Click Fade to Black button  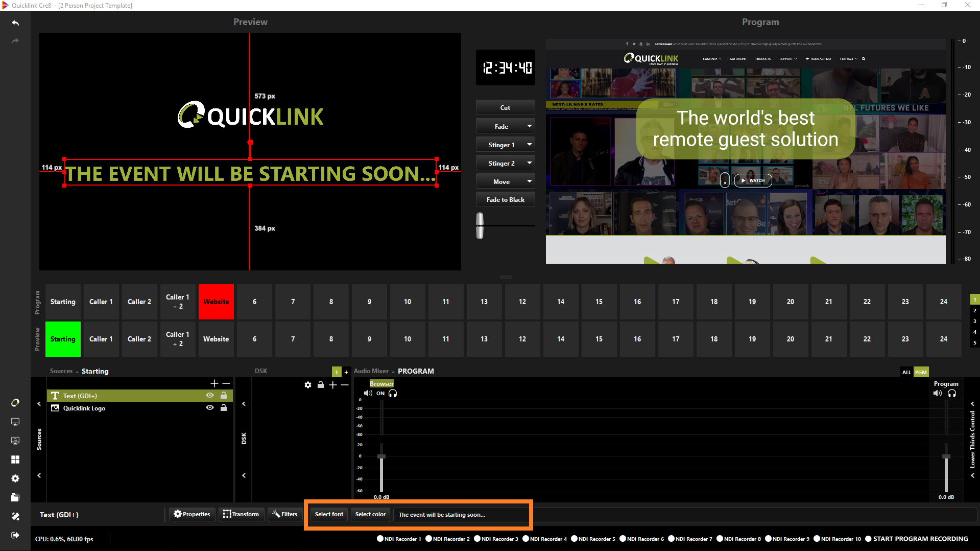(505, 200)
